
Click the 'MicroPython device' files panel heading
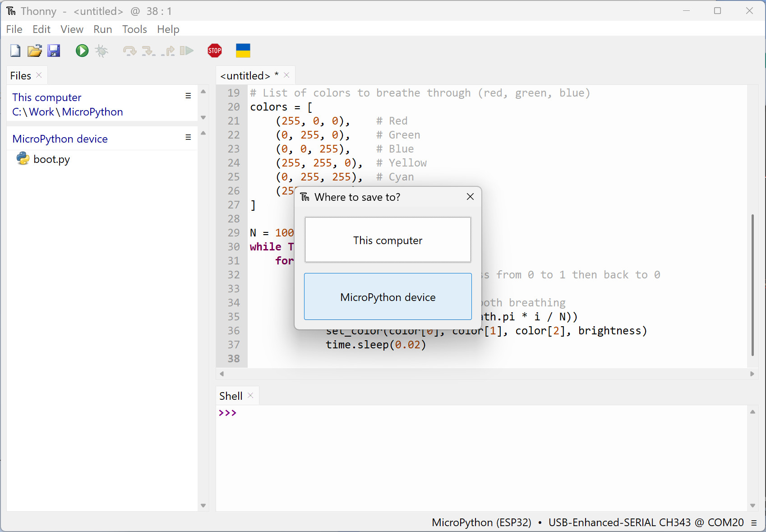coord(60,139)
